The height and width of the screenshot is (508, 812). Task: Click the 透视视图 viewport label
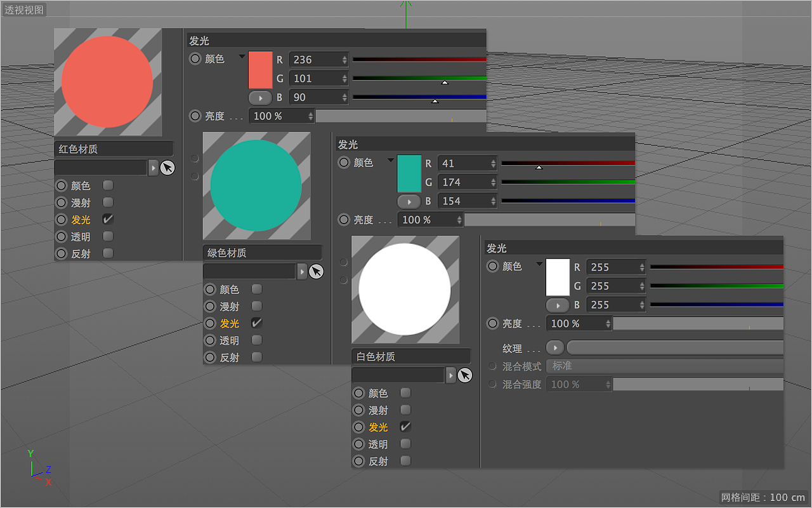(x=25, y=10)
